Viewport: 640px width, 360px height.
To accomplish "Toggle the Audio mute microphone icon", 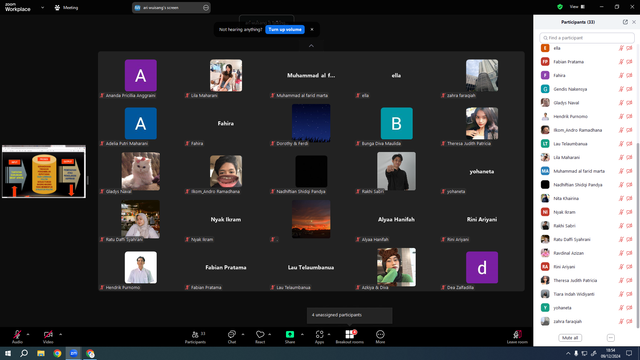I will point(17,334).
